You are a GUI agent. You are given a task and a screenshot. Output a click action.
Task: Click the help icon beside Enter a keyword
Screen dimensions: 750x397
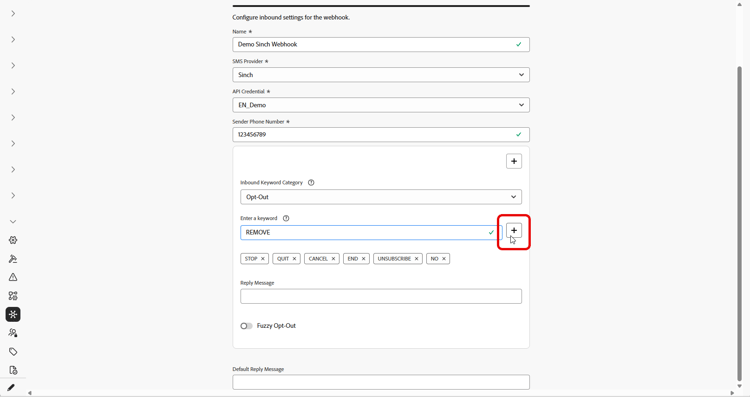click(286, 218)
